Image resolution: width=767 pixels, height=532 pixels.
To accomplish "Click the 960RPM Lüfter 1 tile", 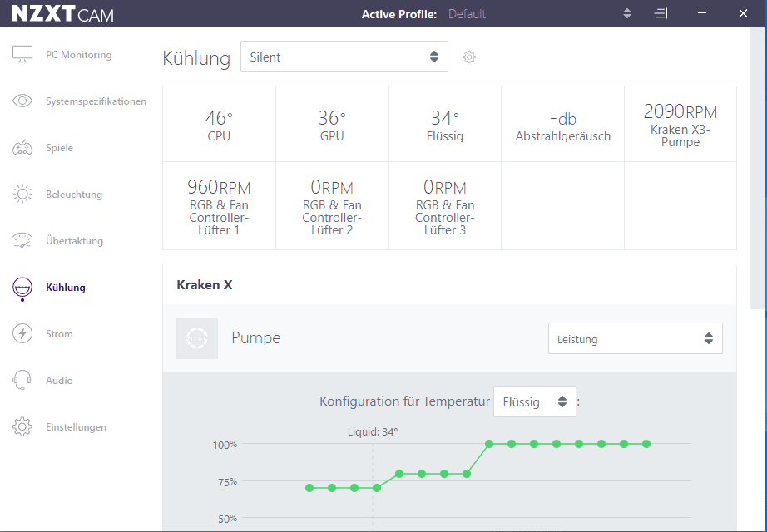I will click(x=219, y=206).
